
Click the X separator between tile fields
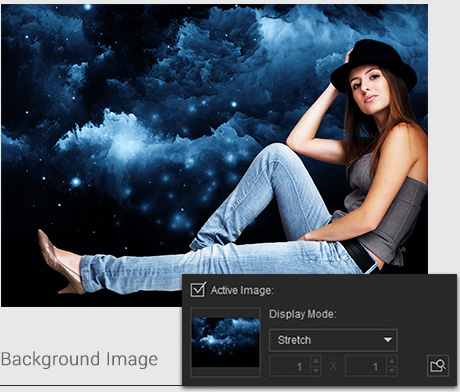[x=333, y=366]
